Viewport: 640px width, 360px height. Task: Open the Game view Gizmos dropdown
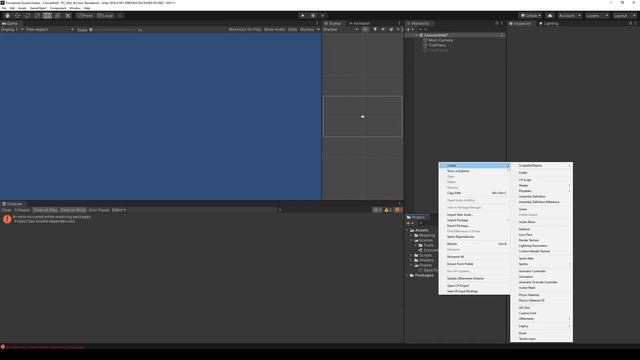coord(310,29)
